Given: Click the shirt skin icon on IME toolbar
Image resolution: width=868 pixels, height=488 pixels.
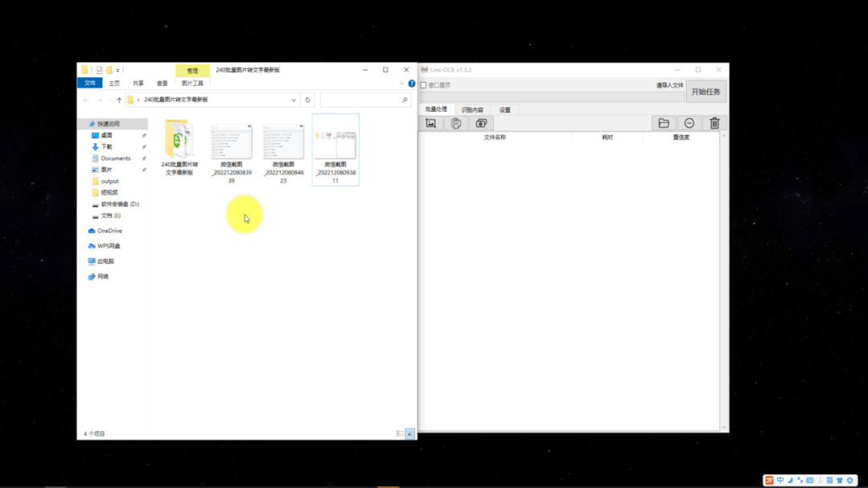Looking at the screenshot, I should [840, 480].
